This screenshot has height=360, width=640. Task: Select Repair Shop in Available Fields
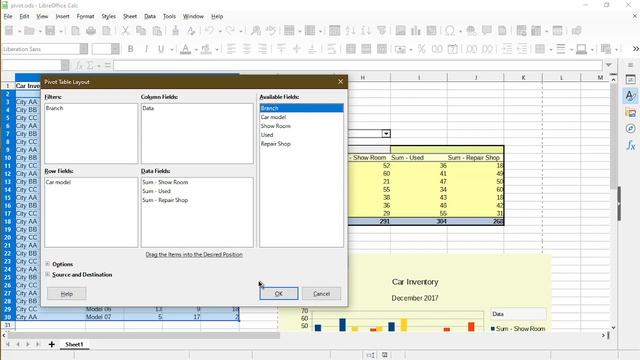301,144
